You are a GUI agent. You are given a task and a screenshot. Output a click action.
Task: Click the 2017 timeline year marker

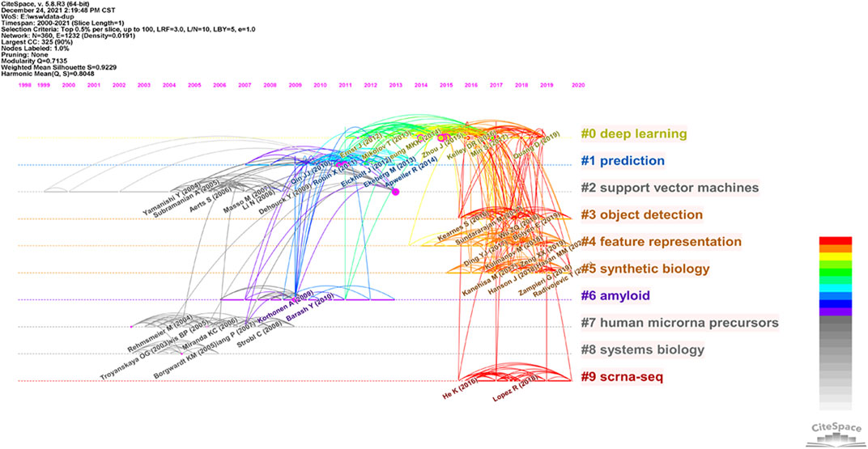[496, 86]
